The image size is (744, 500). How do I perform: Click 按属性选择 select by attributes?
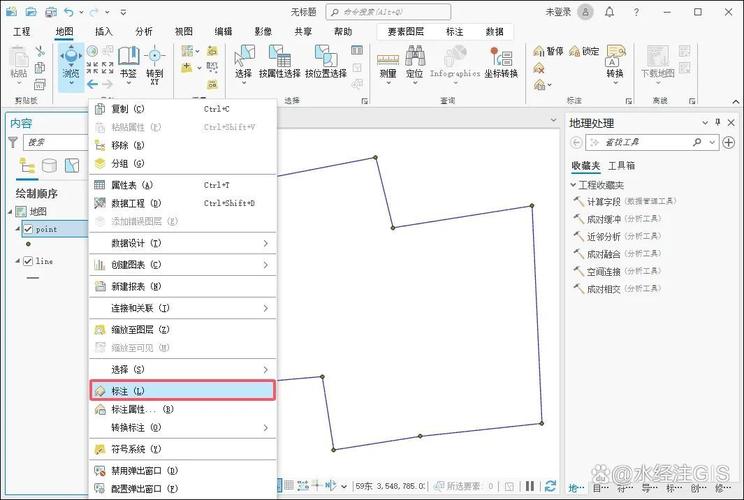click(279, 62)
